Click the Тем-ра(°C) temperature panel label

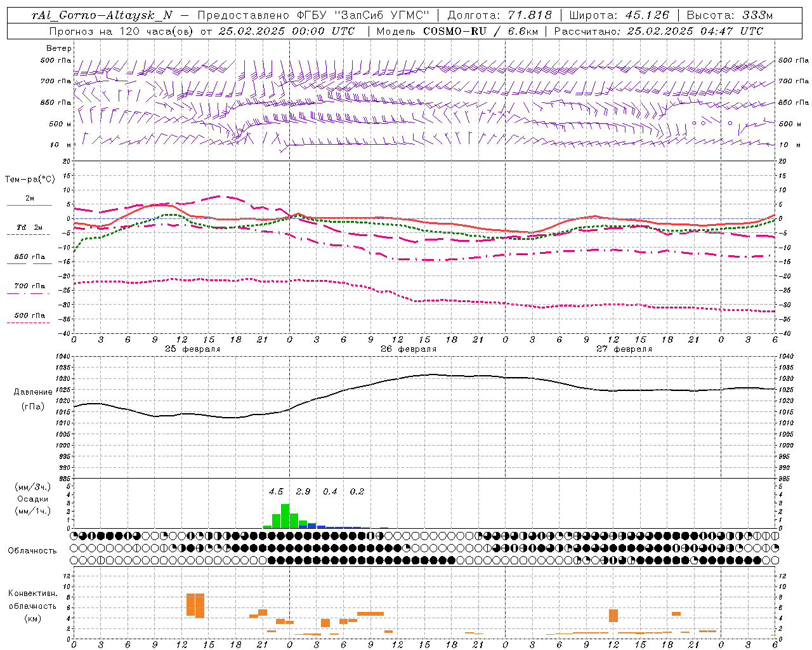tap(30, 179)
